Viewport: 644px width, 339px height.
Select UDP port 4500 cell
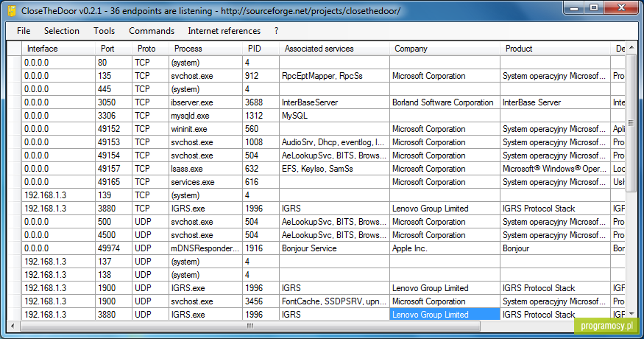click(x=114, y=235)
